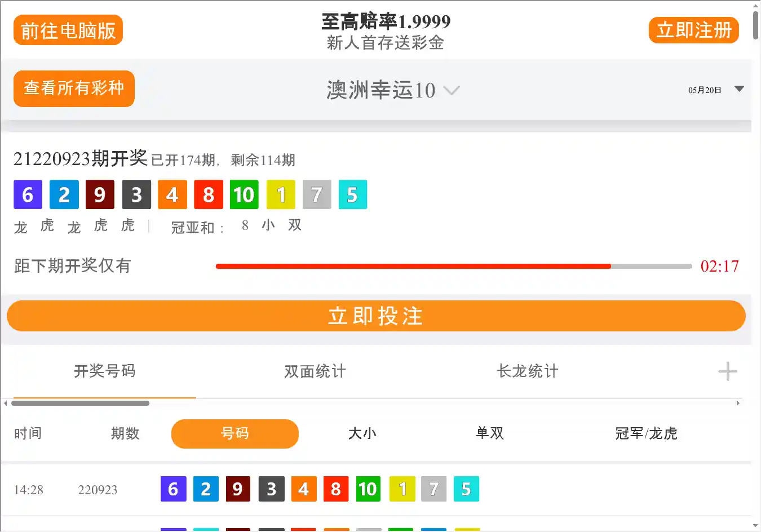761x532 pixels.
Task: Click the countdown progress bar to next draw
Action: coord(453,266)
